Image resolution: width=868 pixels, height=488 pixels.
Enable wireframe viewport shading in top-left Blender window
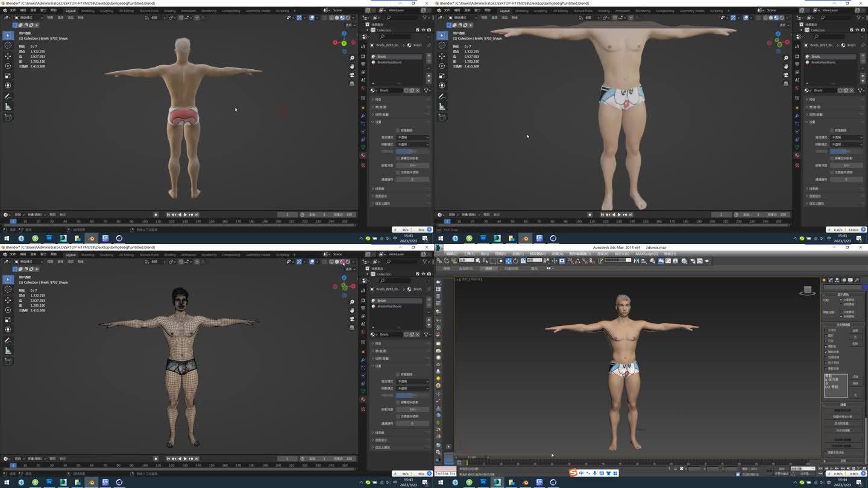(332, 17)
